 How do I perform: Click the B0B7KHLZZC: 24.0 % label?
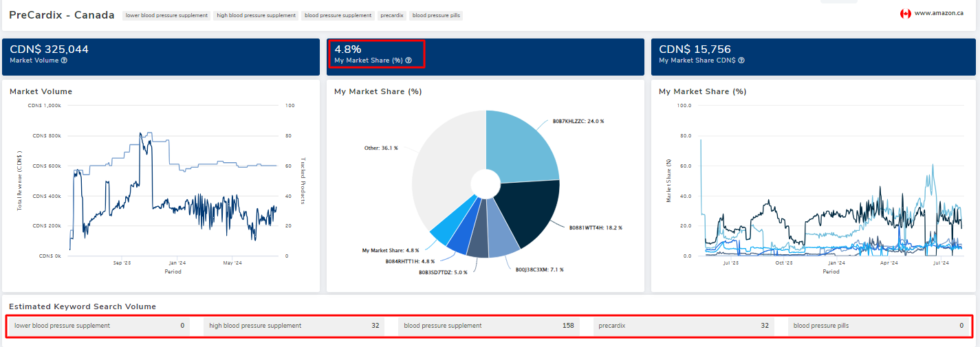pos(578,121)
